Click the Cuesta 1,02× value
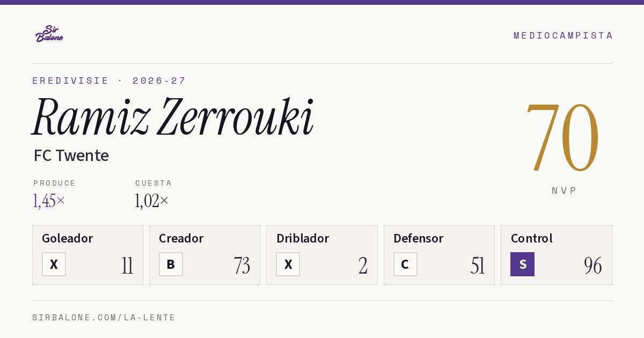 [x=152, y=201]
